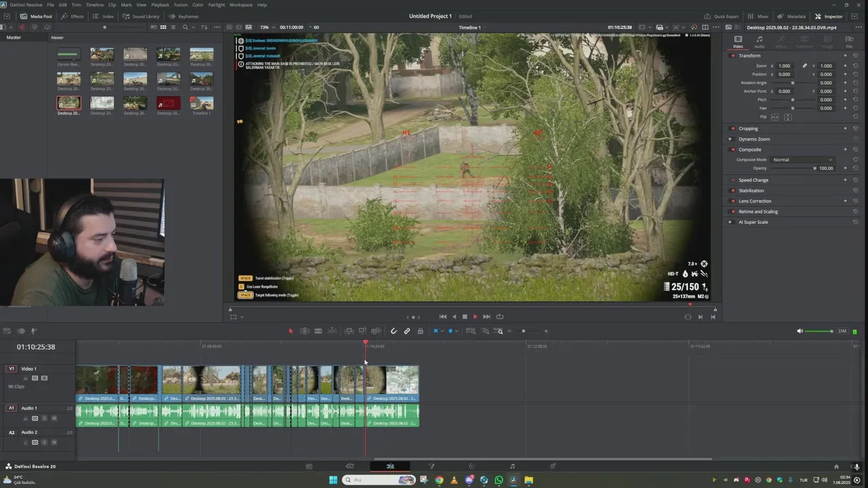Flip clip vertically in Inspector

pos(787,117)
